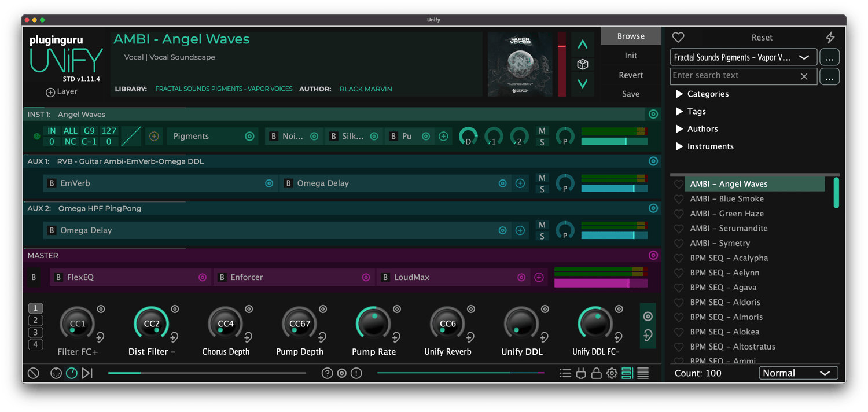Open the help question mark icon
Screen dimensions: 868x412
click(x=327, y=373)
